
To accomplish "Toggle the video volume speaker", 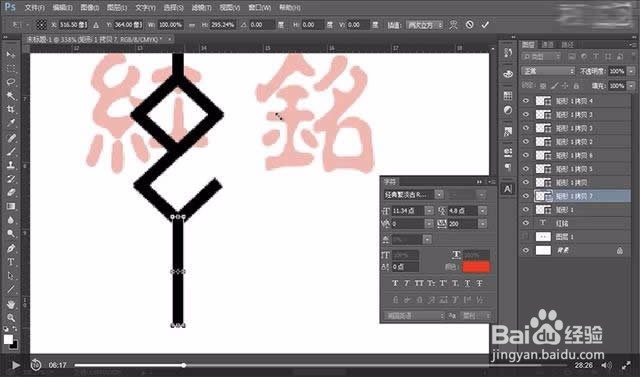I will pyautogui.click(x=607, y=365).
